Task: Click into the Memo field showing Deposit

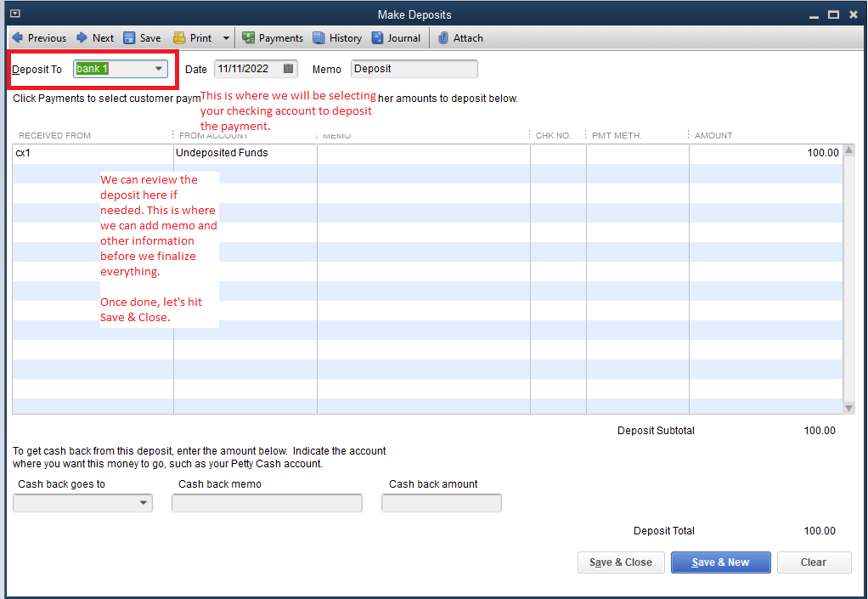Action: 414,68
